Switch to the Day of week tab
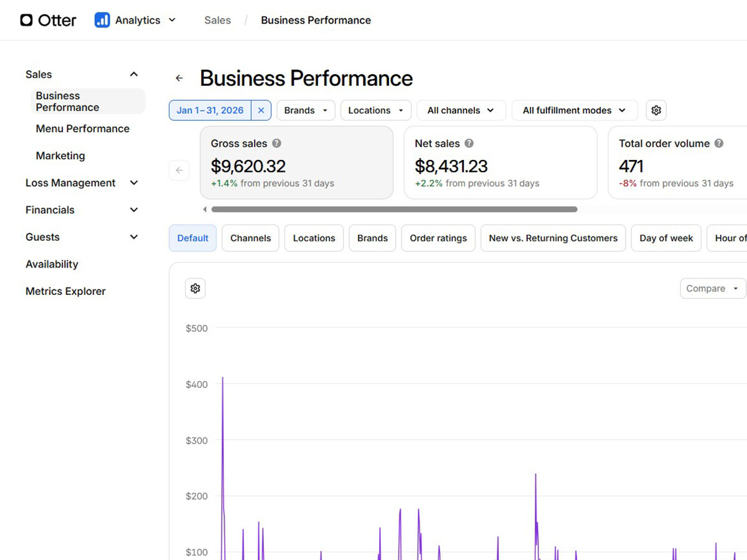Image resolution: width=747 pixels, height=560 pixels. click(x=666, y=238)
